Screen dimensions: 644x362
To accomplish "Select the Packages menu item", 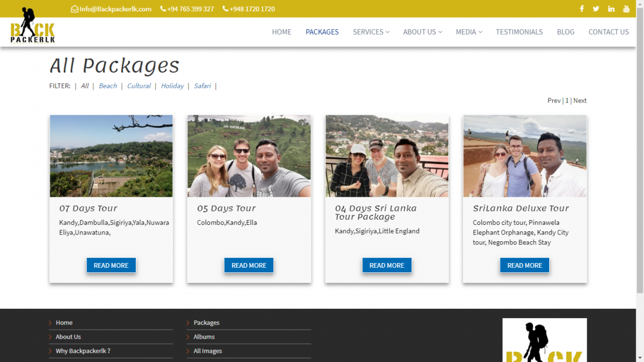I will click(x=322, y=32).
